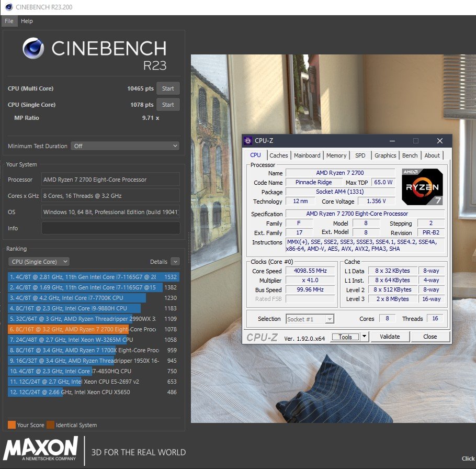Switch to the Caches tab in CPU-Z
This screenshot has width=476, height=469.
[278, 155]
